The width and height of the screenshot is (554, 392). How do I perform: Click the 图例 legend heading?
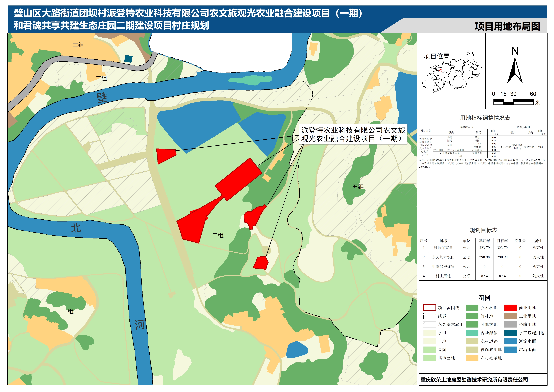tap(484, 298)
